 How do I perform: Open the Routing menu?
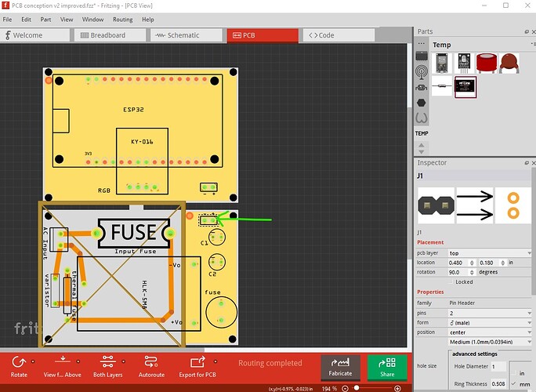123,20
